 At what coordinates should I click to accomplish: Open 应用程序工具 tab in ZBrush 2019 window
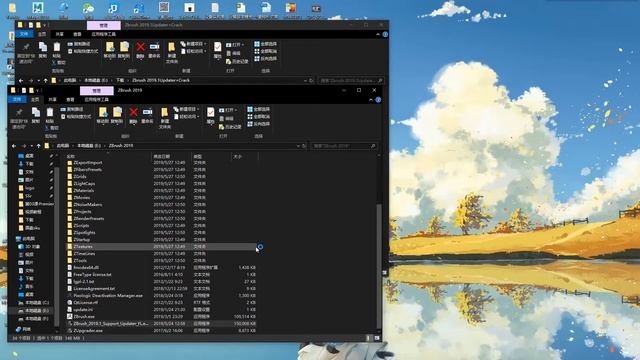point(97,100)
